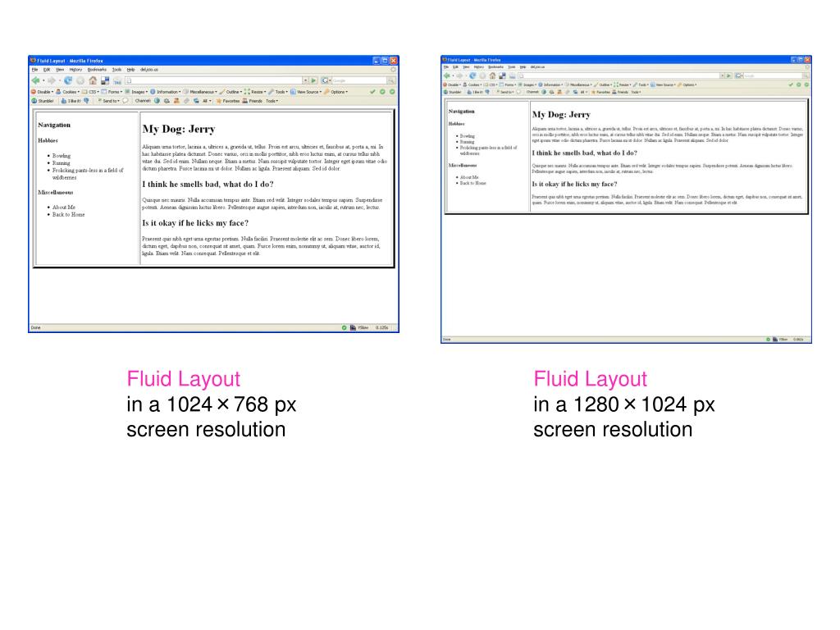Image resolution: width=840 pixels, height=630 pixels.
Task: Click the Running link in the left window
Action: pos(61,163)
